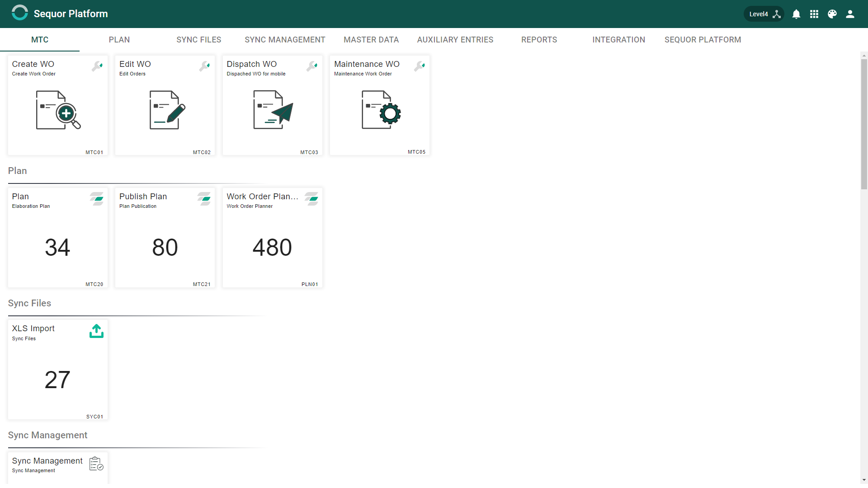The width and height of the screenshot is (868, 488).
Task: Click the 'Sync Files' section heading
Action: (29, 303)
